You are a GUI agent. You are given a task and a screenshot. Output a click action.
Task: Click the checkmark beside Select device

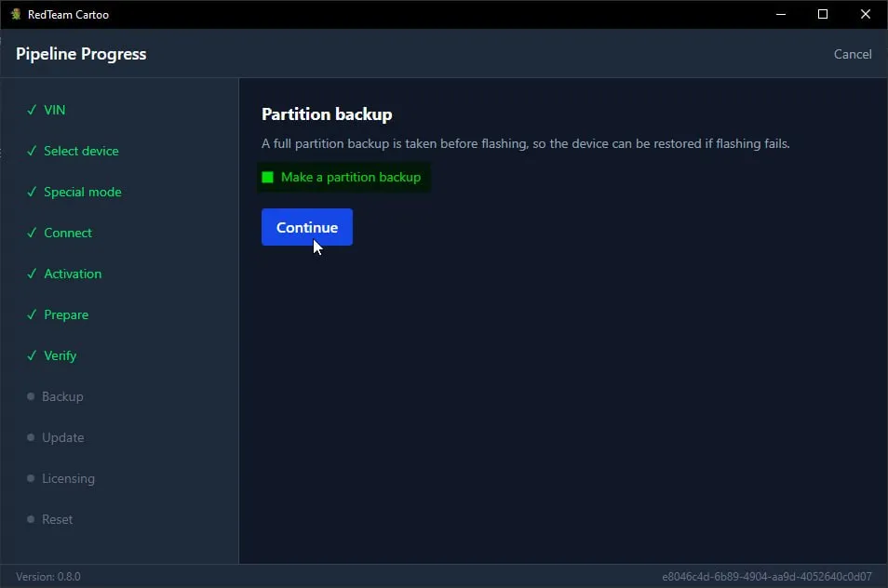(x=32, y=151)
